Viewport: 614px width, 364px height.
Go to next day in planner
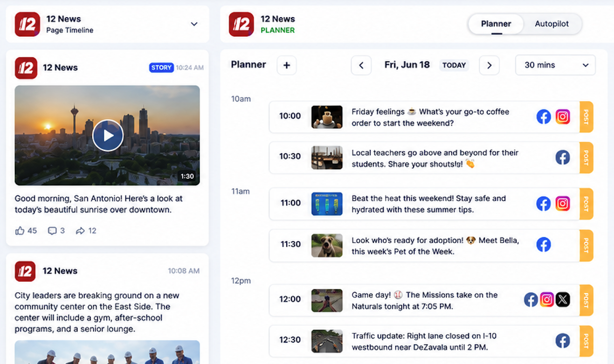[489, 65]
